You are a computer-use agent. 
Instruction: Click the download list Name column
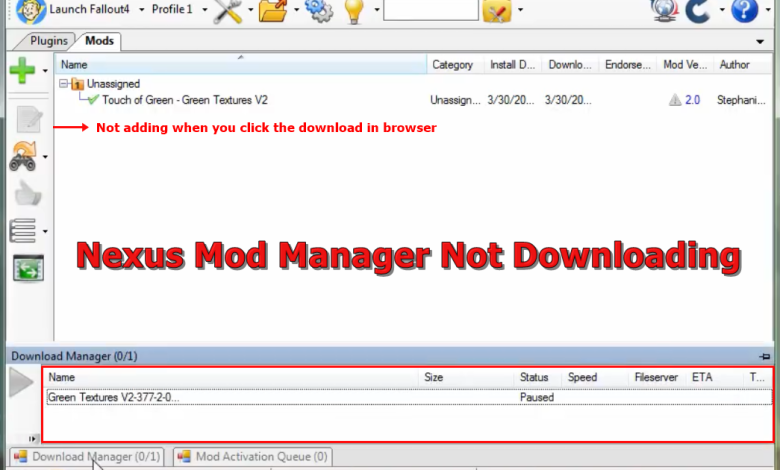click(232, 377)
